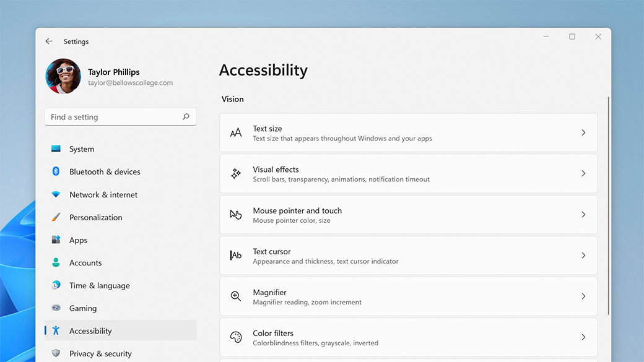Click taylor@bellowscollege.com email text
Image resolution: width=644 pixels, height=362 pixels.
coord(130,82)
